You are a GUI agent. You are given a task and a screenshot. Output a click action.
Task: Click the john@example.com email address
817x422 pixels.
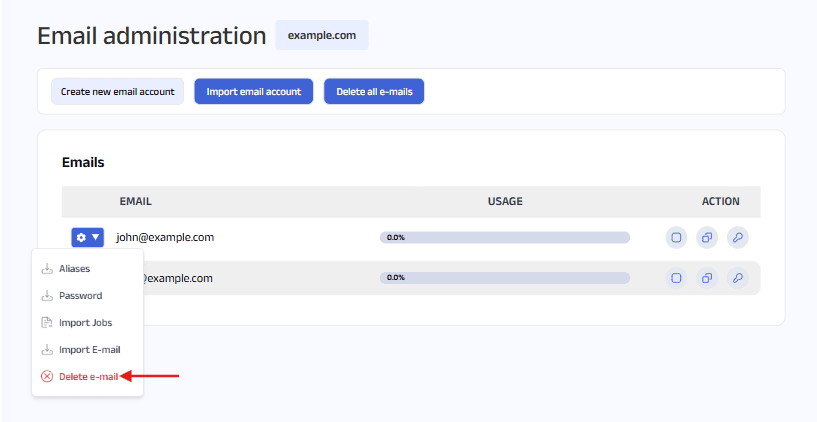coord(165,237)
